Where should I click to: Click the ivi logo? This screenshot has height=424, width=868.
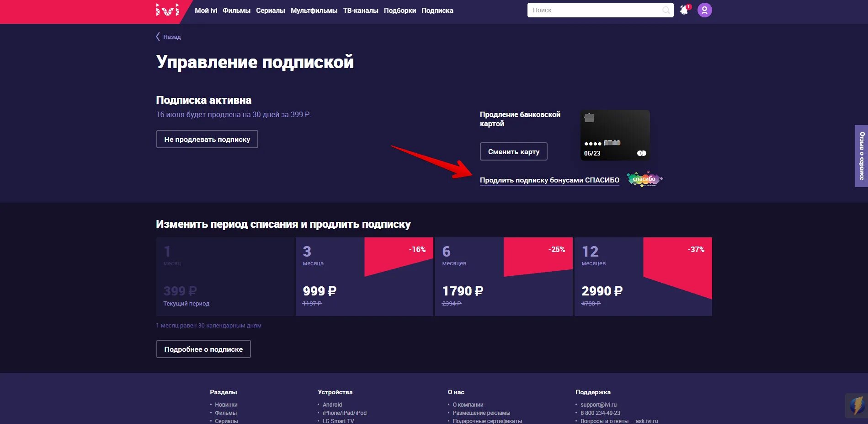pyautogui.click(x=168, y=10)
